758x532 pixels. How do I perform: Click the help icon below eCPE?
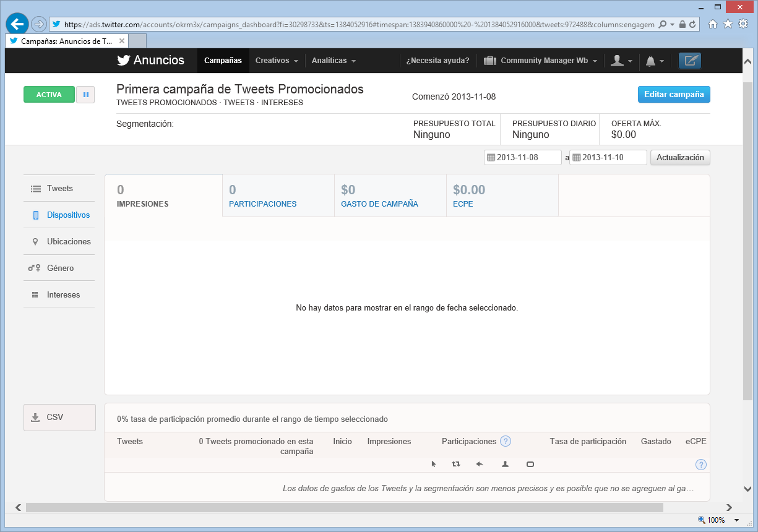[x=701, y=465]
